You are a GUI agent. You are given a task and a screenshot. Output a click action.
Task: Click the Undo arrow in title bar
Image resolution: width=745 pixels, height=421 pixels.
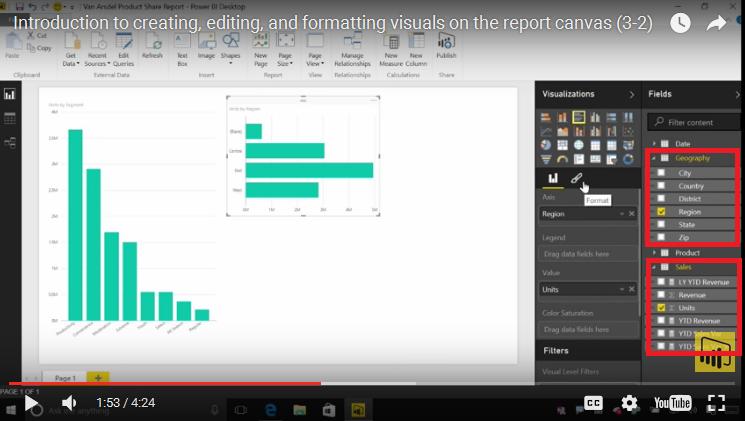point(33,7)
